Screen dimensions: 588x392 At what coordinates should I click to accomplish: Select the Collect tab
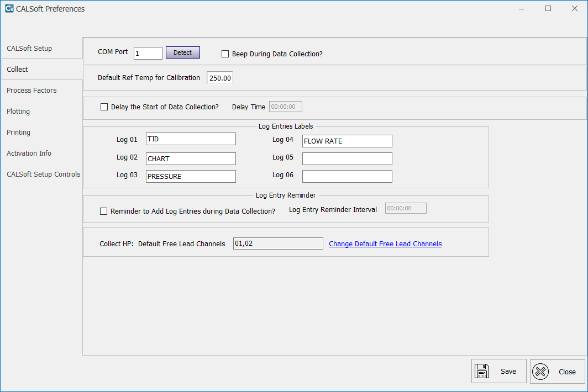[x=43, y=70]
